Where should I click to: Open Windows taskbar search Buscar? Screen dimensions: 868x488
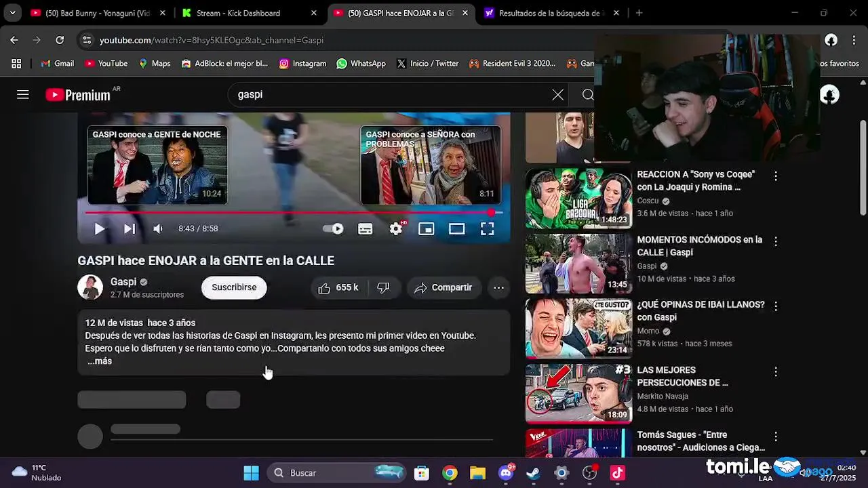click(337, 473)
